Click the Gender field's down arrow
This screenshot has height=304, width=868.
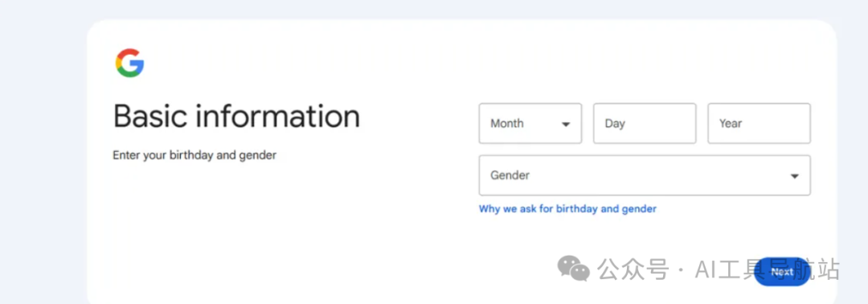[794, 176]
